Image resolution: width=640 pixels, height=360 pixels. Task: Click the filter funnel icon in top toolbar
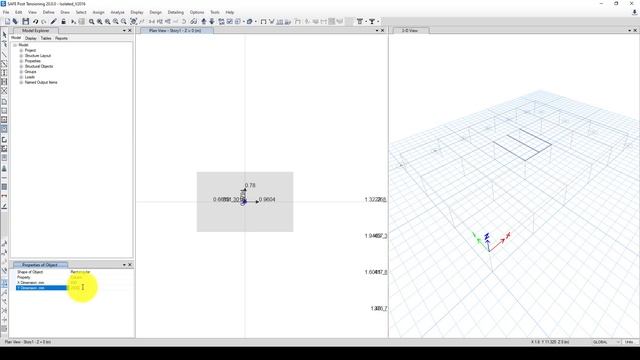click(372, 22)
